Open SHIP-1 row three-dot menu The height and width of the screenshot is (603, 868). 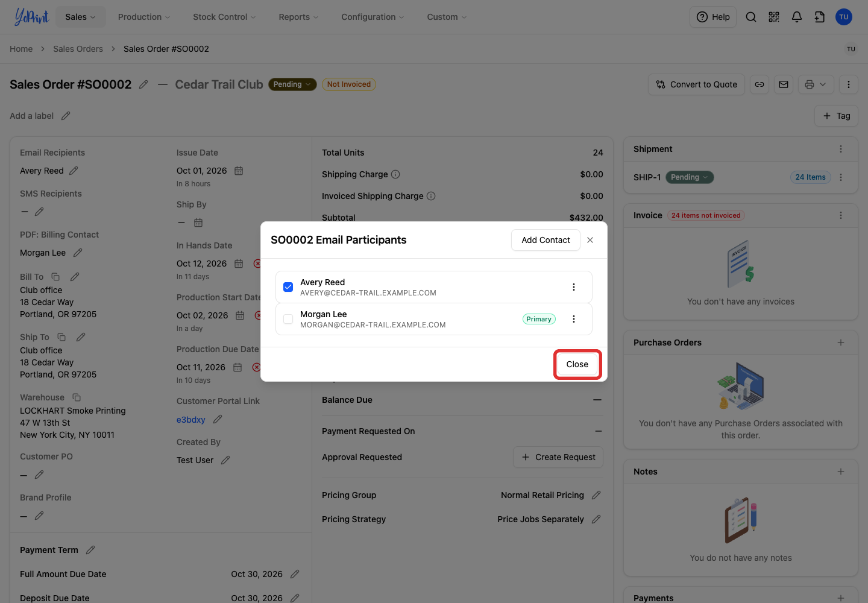pyautogui.click(x=841, y=177)
